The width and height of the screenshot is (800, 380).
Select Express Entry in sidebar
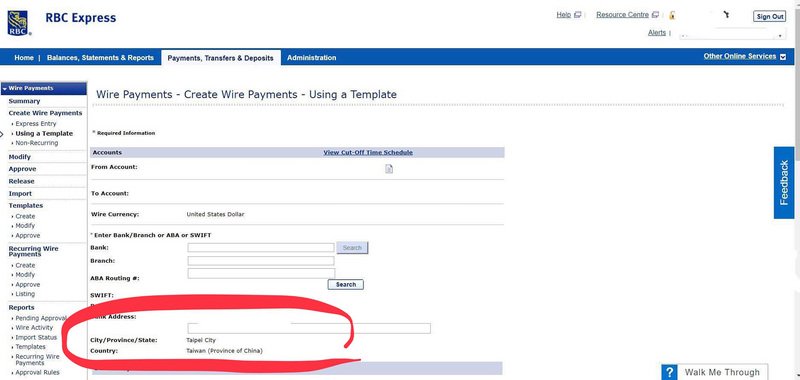coord(36,124)
